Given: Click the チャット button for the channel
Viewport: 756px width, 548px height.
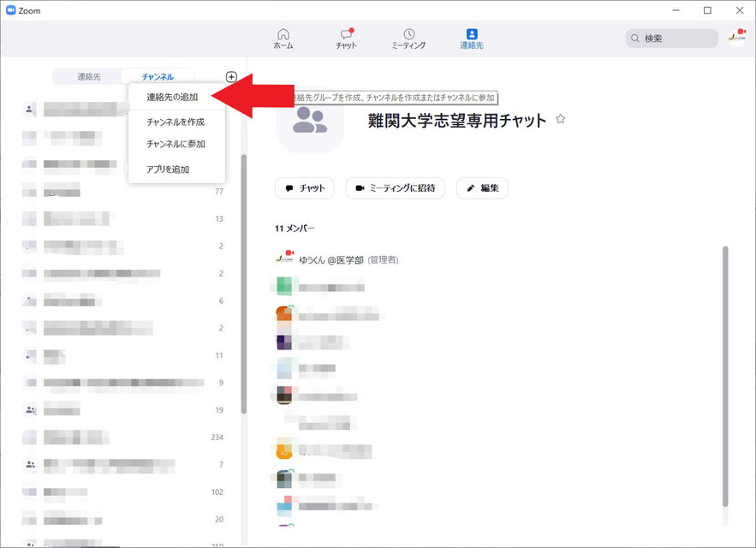Looking at the screenshot, I should pyautogui.click(x=305, y=188).
